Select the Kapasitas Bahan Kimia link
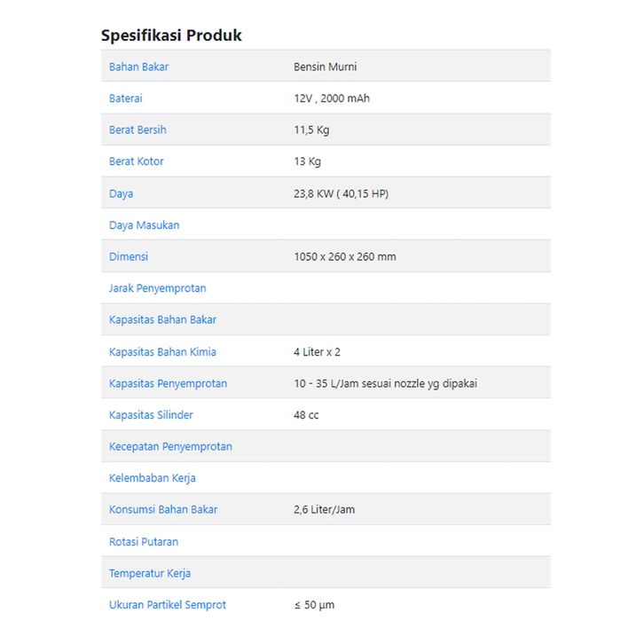 pyautogui.click(x=162, y=352)
